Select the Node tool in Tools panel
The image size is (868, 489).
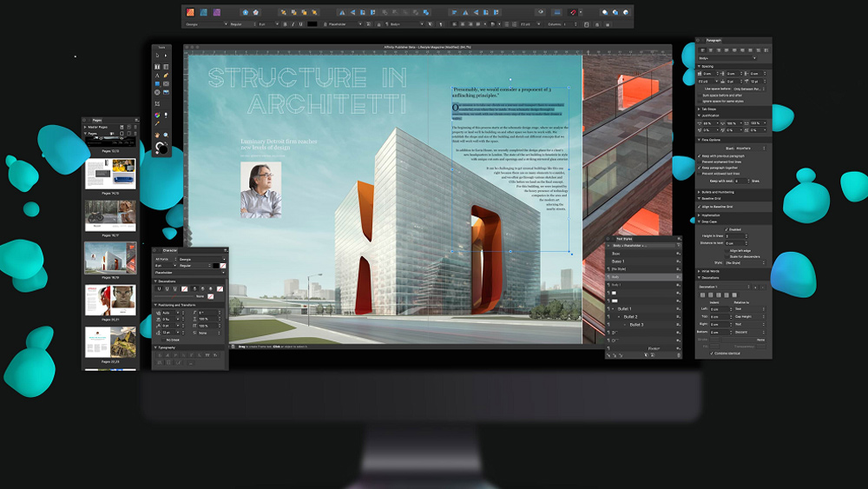tap(166, 56)
